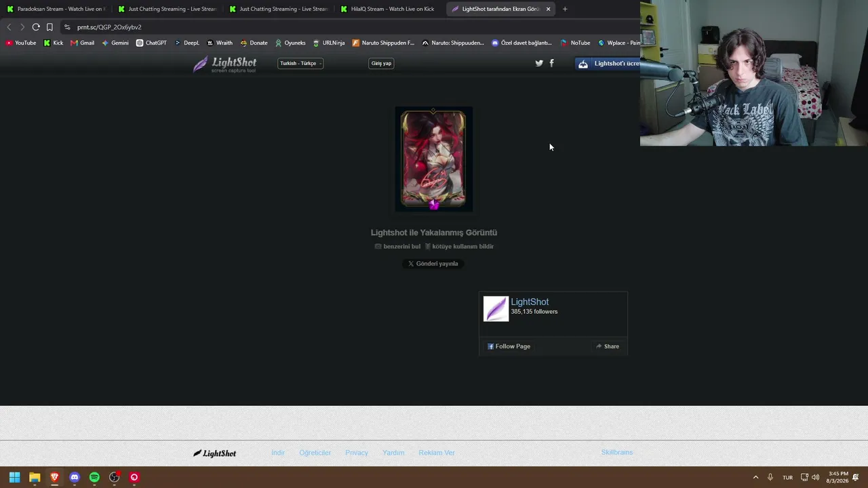Open the Gemini bookmark
The width and height of the screenshot is (868, 488).
click(x=115, y=43)
